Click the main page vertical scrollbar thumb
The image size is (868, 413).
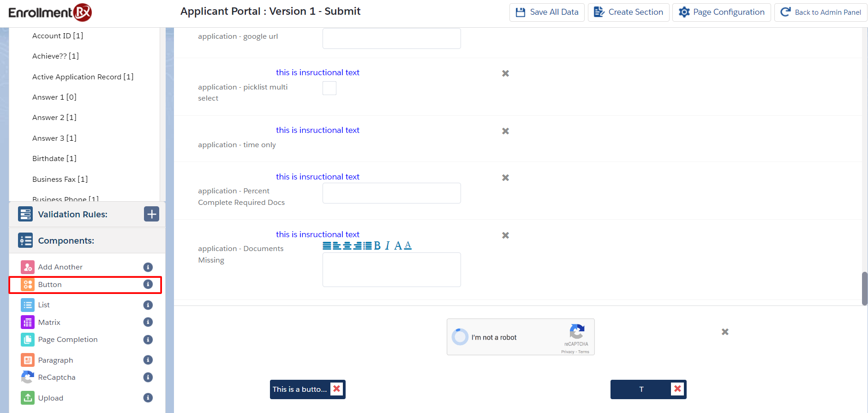pos(864,288)
